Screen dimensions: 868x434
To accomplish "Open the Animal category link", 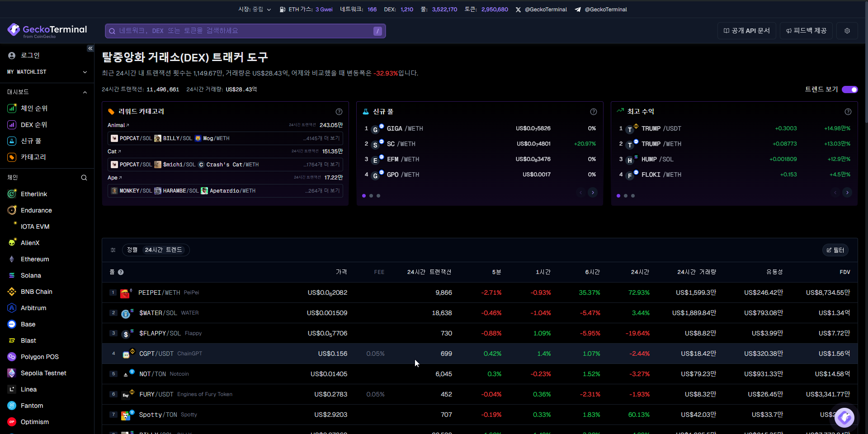I will point(118,125).
